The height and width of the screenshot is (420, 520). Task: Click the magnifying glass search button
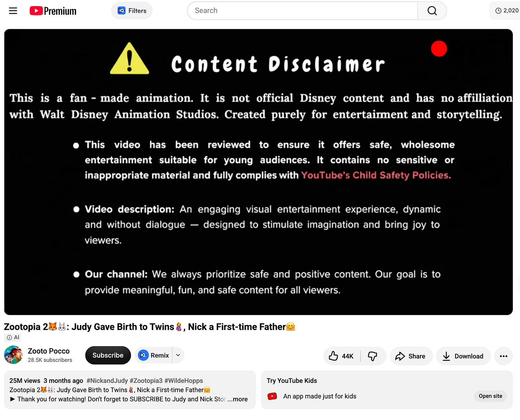(x=432, y=11)
